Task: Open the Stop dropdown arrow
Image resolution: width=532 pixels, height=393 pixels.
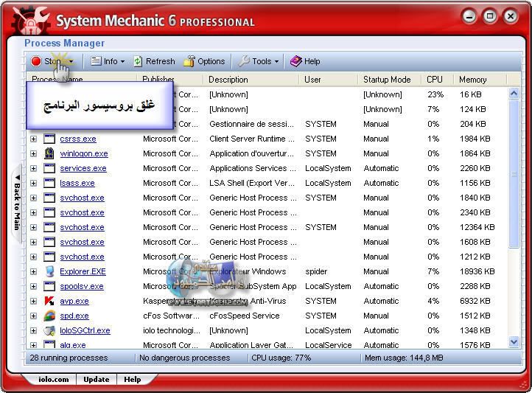Action: [71, 62]
